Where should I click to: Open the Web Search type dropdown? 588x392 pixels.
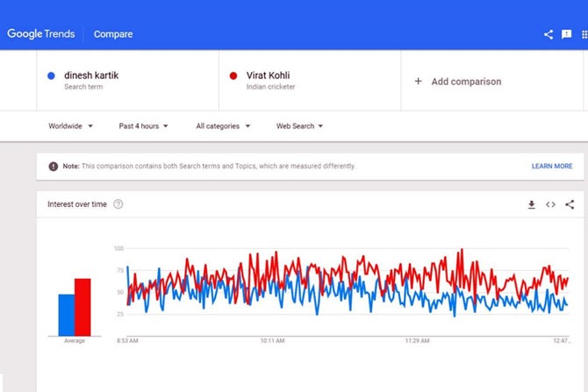[x=299, y=126]
